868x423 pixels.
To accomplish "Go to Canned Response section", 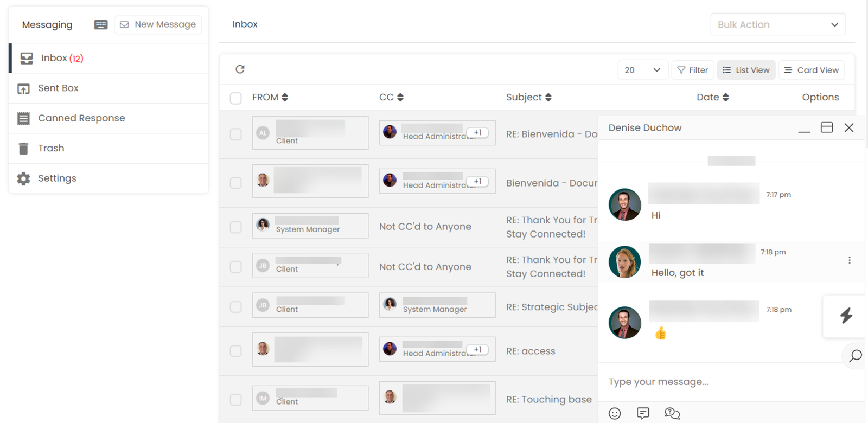I will [81, 118].
